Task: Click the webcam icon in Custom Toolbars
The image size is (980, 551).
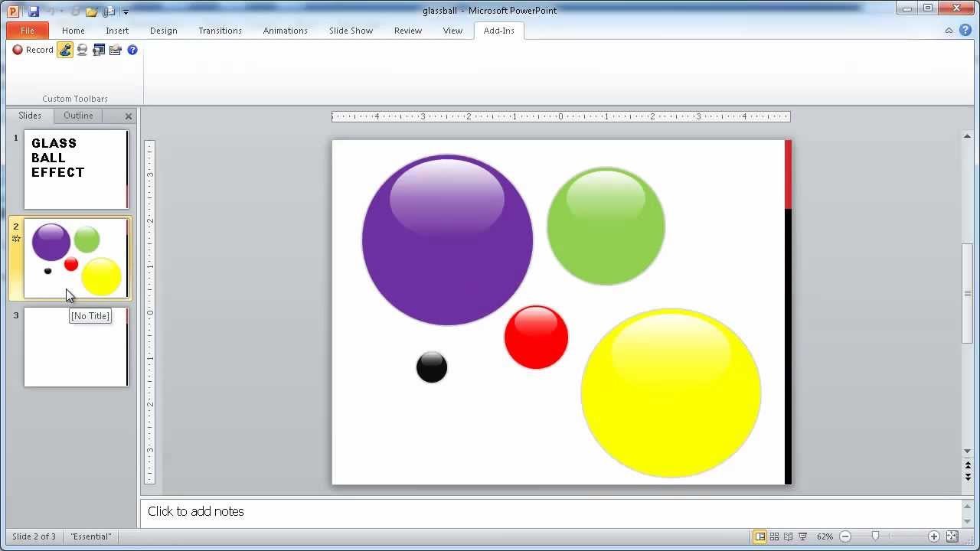Action: pyautogui.click(x=82, y=50)
